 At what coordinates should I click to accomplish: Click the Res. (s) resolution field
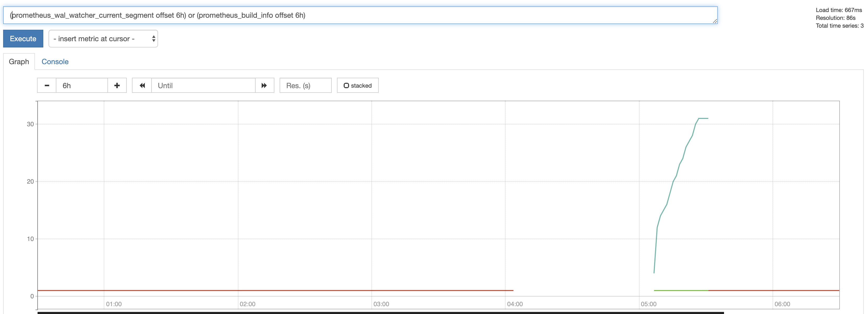click(305, 86)
